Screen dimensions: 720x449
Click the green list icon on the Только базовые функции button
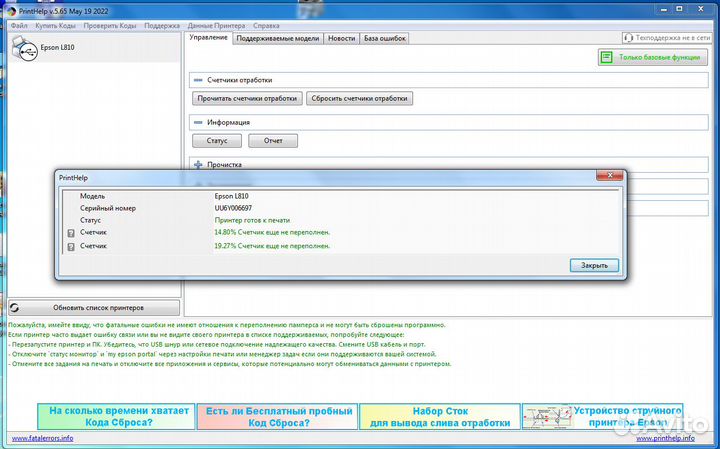(607, 57)
